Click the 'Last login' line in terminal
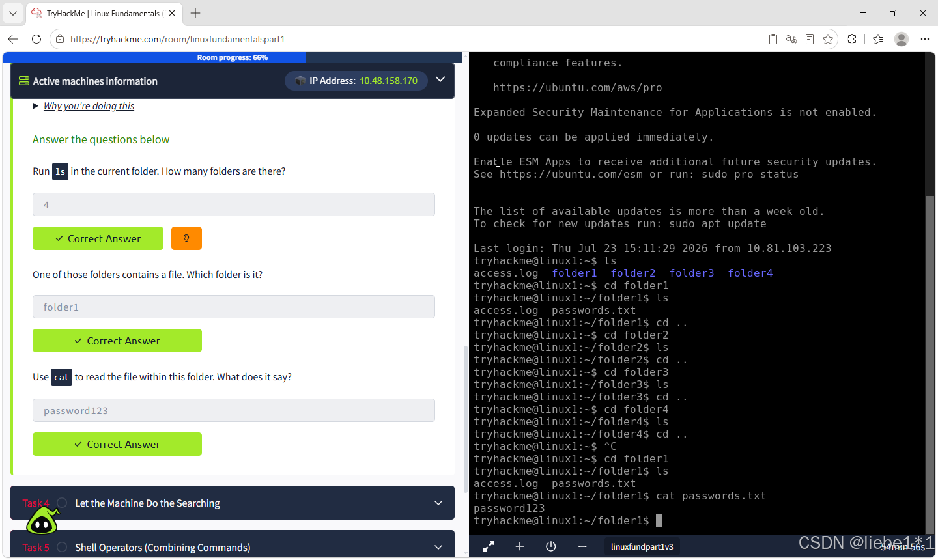The image size is (938, 560). coord(652,249)
